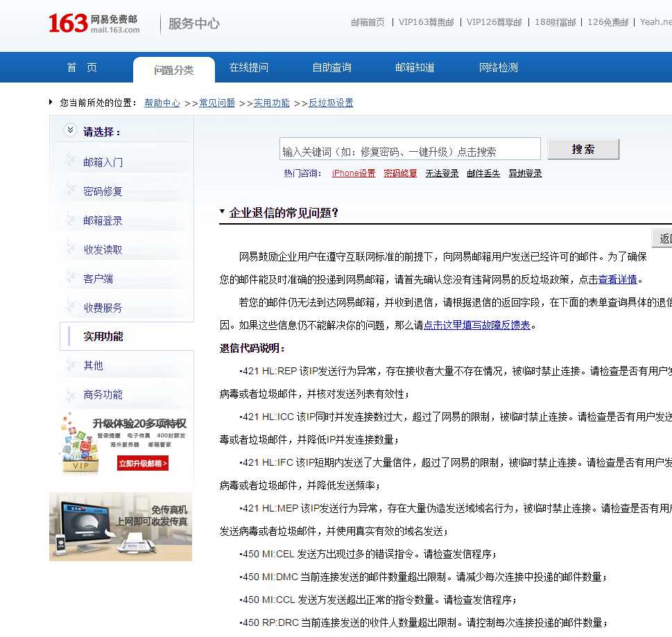Open the 首页 navigation tab
This screenshot has height=637, width=672.
[x=82, y=68]
